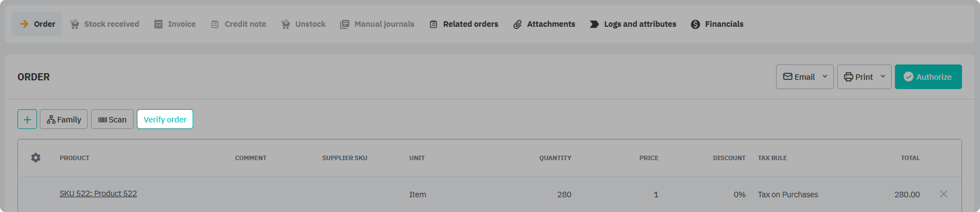Screen dimensions: 980x212
Task: Open table column settings gear icon
Action: (x=35, y=158)
